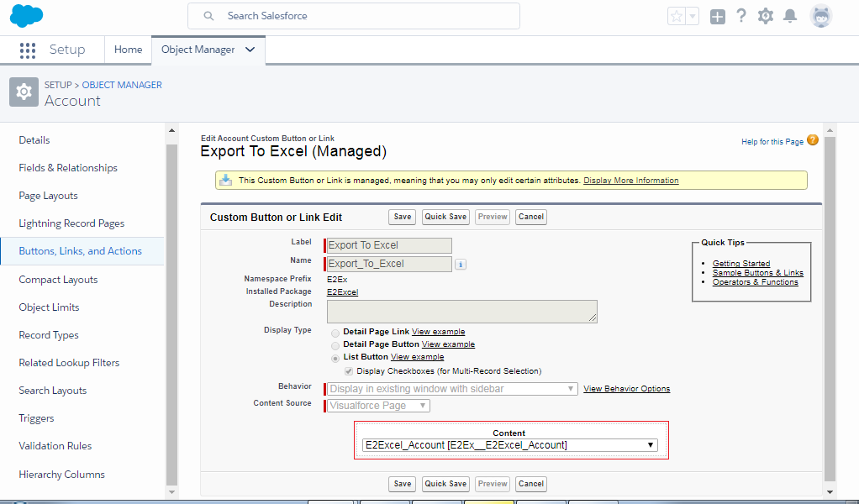Switch to the Home tab
The height and width of the screenshot is (504, 859).
[128, 50]
